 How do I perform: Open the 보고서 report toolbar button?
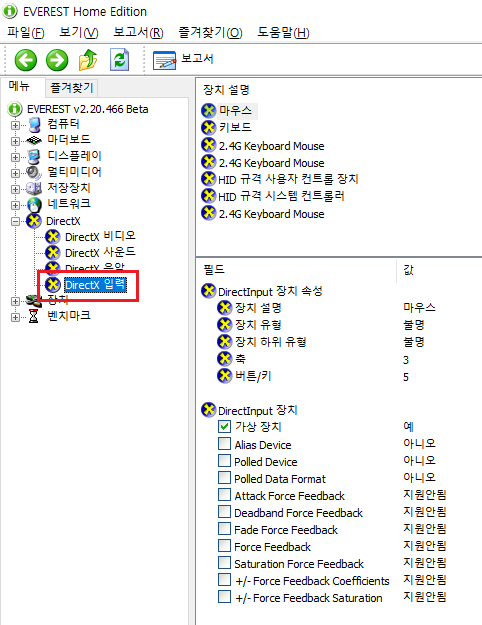(183, 60)
